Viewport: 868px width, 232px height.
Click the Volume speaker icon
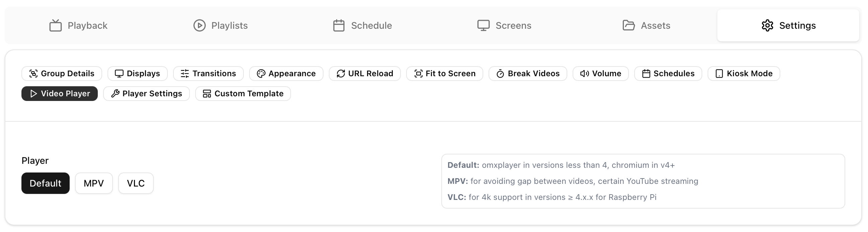(584, 74)
